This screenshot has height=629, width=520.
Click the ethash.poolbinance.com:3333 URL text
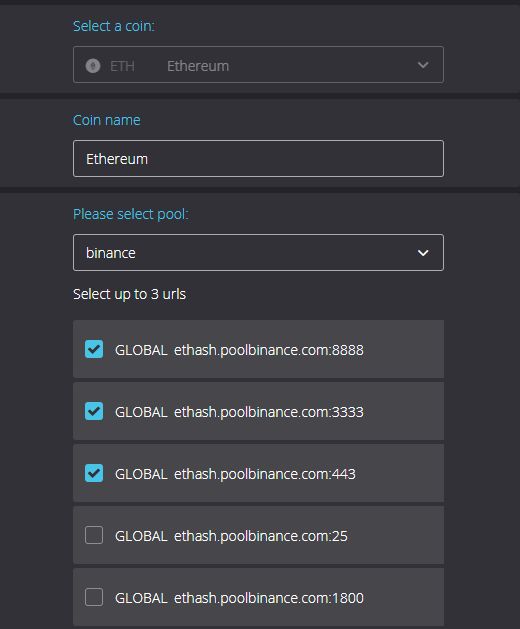[x=269, y=412]
